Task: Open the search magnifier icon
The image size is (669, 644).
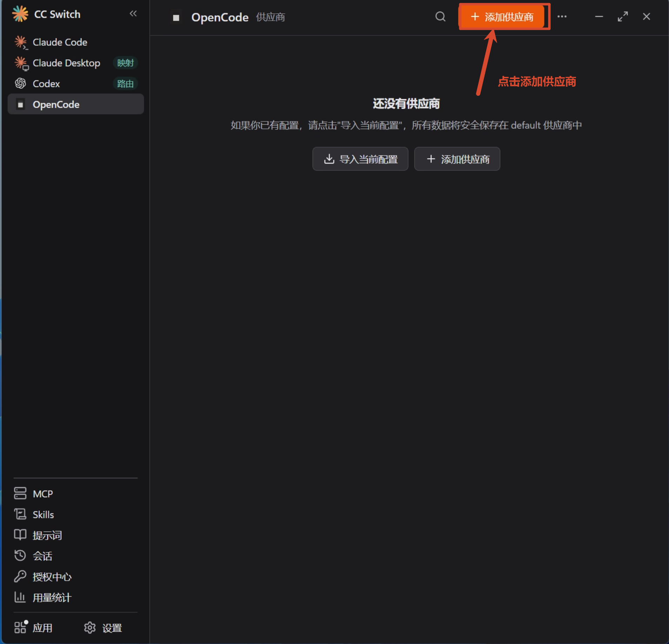Action: tap(440, 16)
